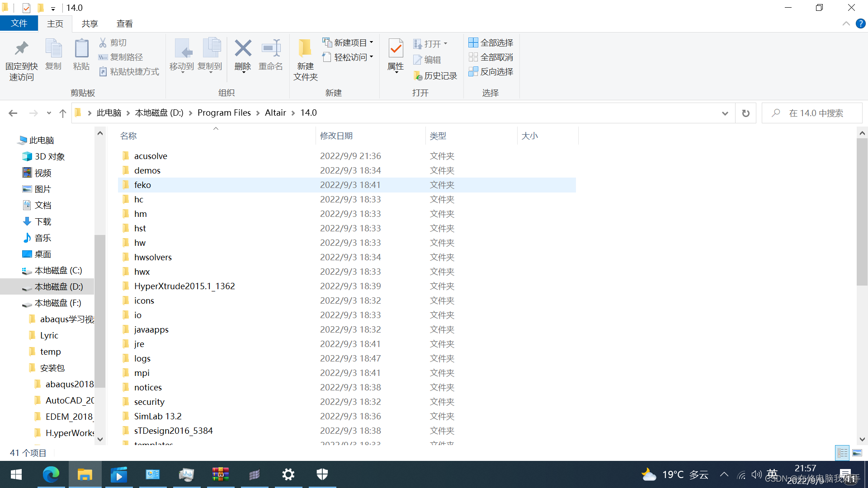Sort by Date Modified (修改日期) column header
Viewport: 868px width, 488px height.
tap(336, 136)
